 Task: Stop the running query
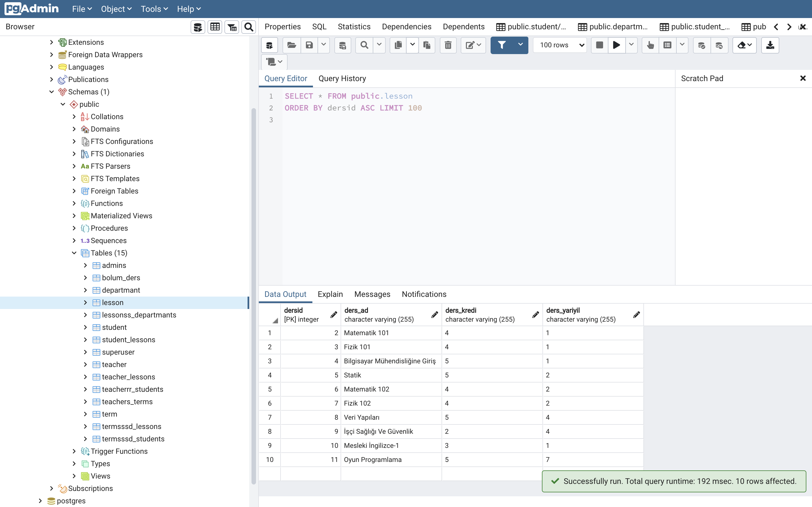(x=599, y=45)
